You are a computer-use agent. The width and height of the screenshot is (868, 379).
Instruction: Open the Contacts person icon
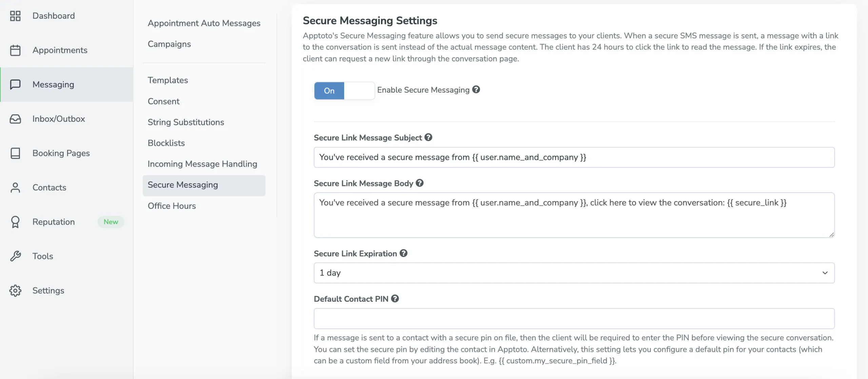[x=15, y=187]
